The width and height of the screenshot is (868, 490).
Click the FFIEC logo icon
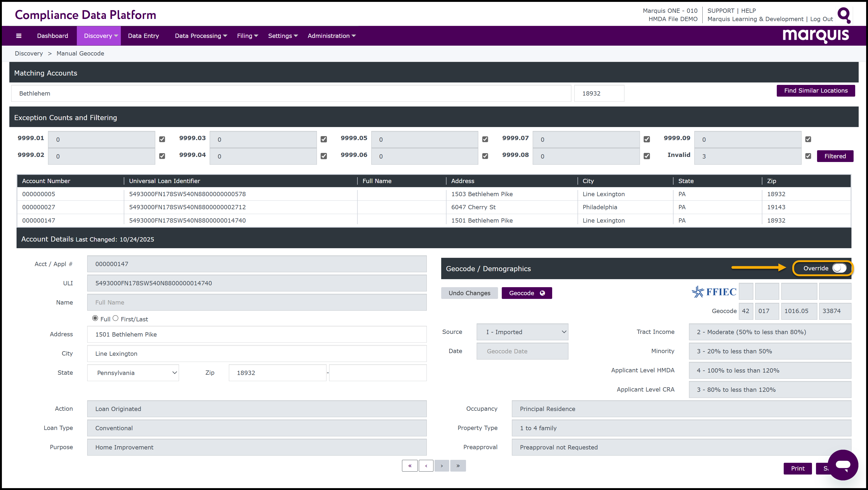(714, 292)
